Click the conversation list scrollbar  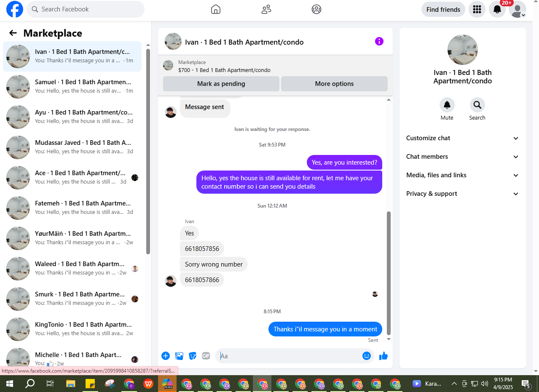148,152
